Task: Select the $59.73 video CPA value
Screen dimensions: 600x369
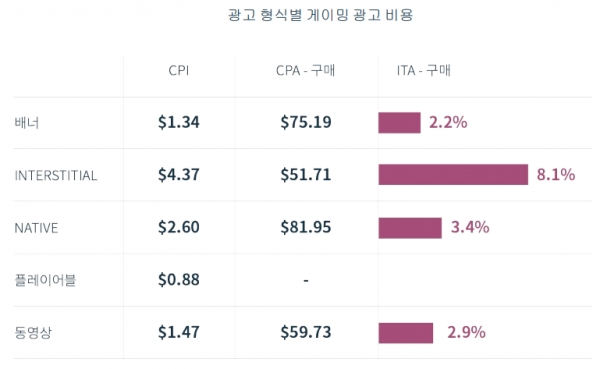Action: [x=306, y=332]
